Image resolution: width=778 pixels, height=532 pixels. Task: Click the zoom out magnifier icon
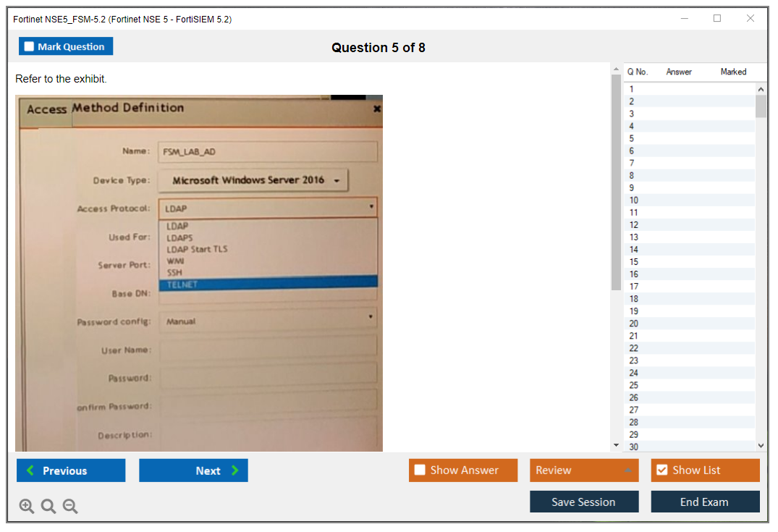(70, 507)
